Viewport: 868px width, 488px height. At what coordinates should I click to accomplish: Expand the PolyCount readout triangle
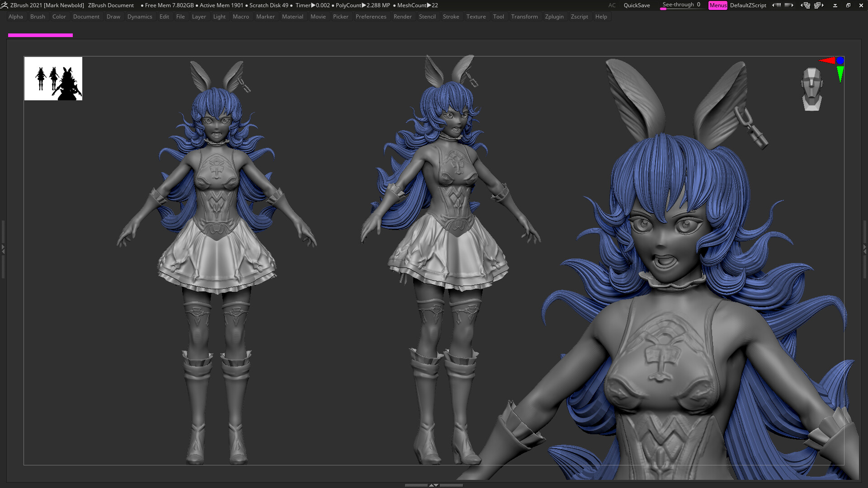363,5
